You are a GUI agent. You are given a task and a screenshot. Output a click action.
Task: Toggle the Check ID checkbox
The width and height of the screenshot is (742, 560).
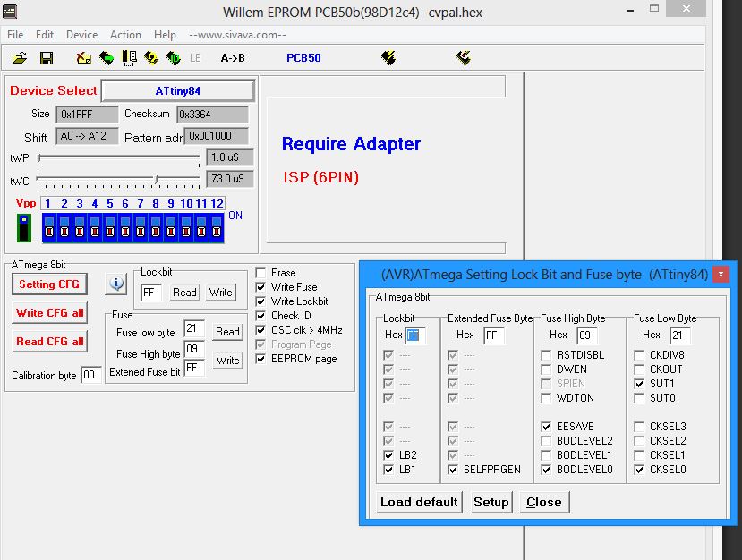260,316
